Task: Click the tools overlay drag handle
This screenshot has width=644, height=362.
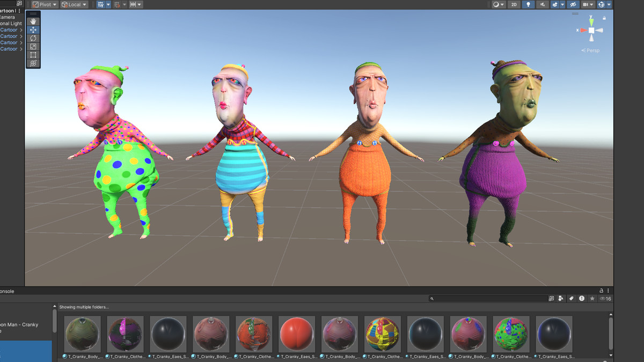Action: (x=33, y=13)
